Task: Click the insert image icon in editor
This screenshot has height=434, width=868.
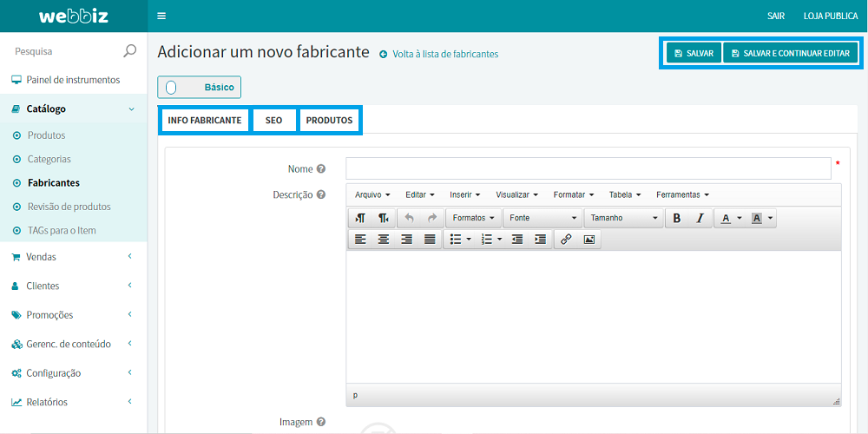Action: click(x=589, y=240)
